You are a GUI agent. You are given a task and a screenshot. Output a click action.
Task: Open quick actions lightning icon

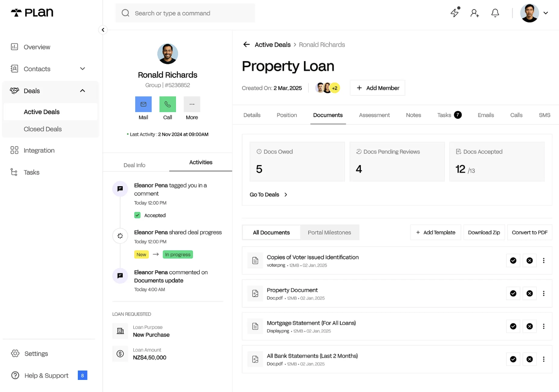tap(455, 13)
